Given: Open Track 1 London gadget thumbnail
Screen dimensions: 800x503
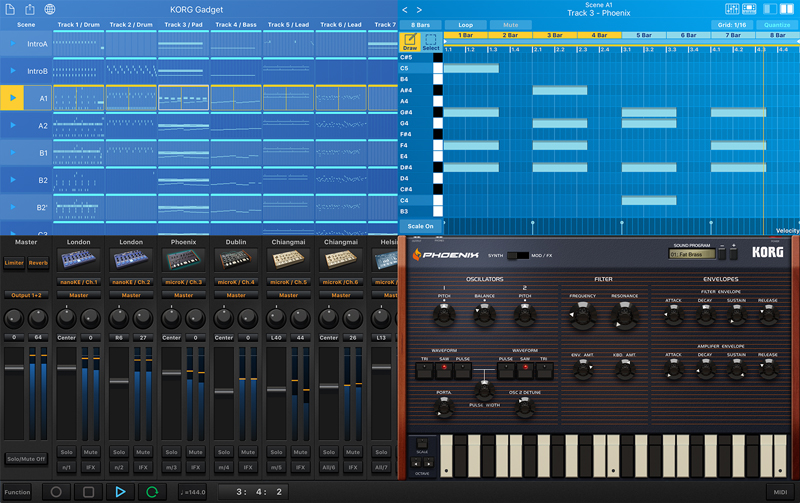Looking at the screenshot, I should (79, 260).
